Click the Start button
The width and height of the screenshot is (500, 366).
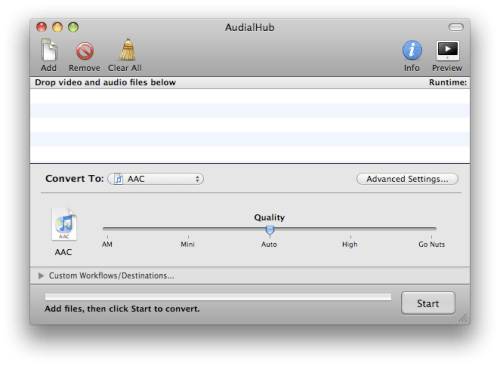pyautogui.click(x=428, y=303)
